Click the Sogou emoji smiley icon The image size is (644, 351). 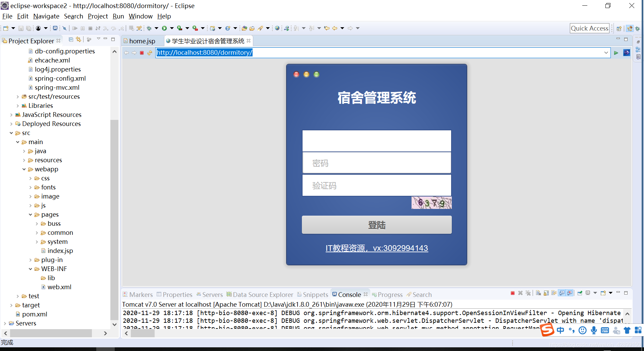click(x=583, y=330)
